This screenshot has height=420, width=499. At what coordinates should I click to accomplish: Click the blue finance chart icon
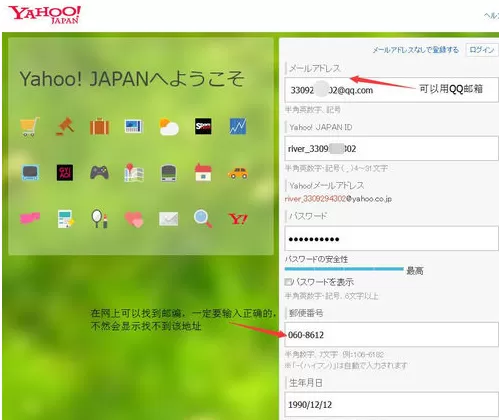pos(238,126)
